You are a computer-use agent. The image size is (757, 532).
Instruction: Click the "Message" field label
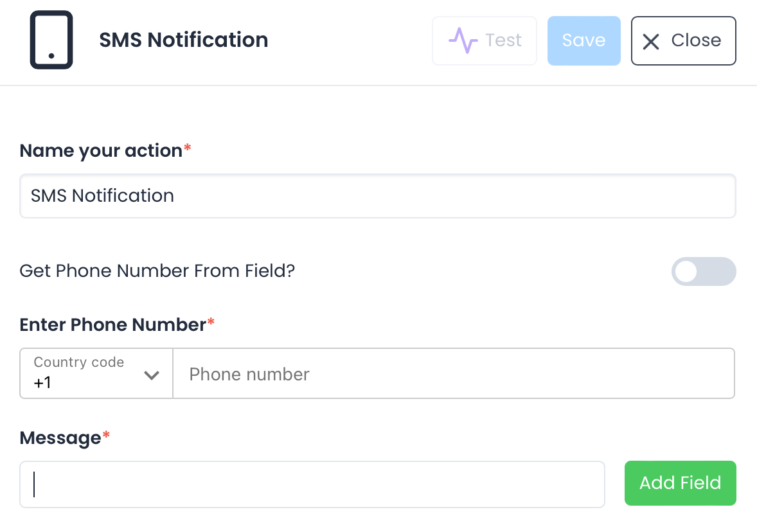point(60,438)
